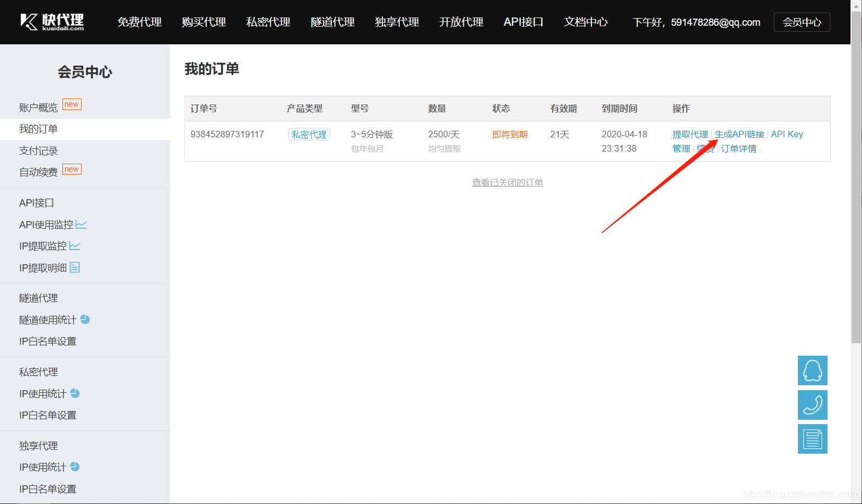Click the page vertical scrollbar thumb

click(x=857, y=178)
